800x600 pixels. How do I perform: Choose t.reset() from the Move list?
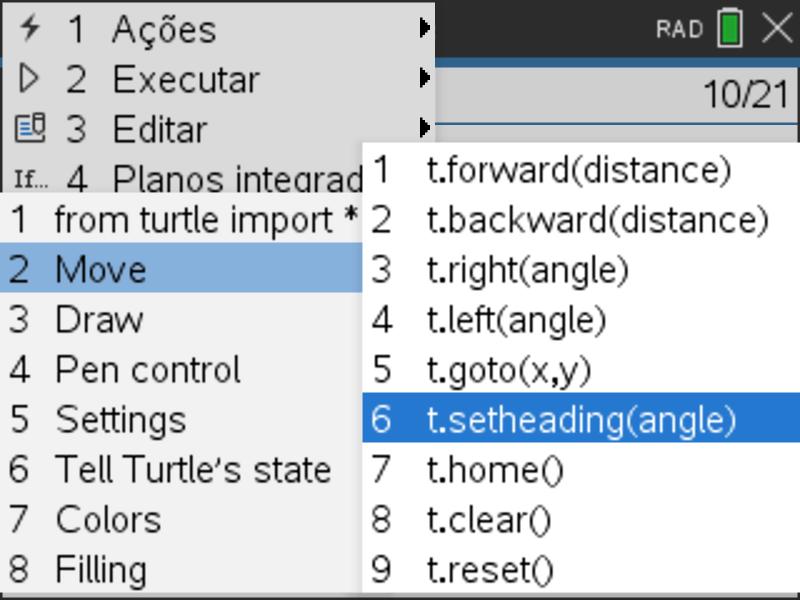(581, 569)
